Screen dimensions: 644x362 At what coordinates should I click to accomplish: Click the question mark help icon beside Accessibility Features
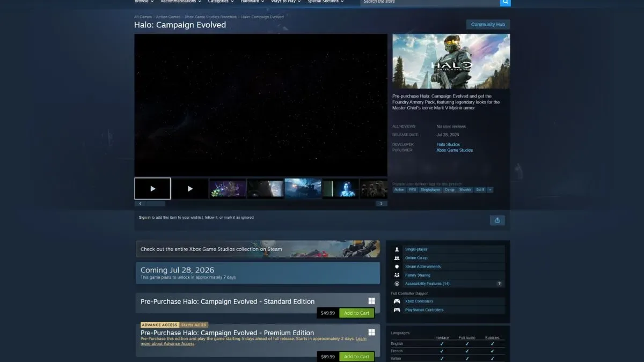pos(500,284)
